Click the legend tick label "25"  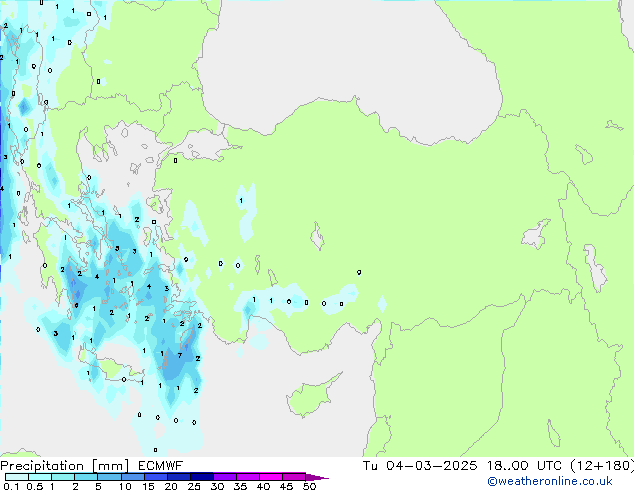(194, 486)
